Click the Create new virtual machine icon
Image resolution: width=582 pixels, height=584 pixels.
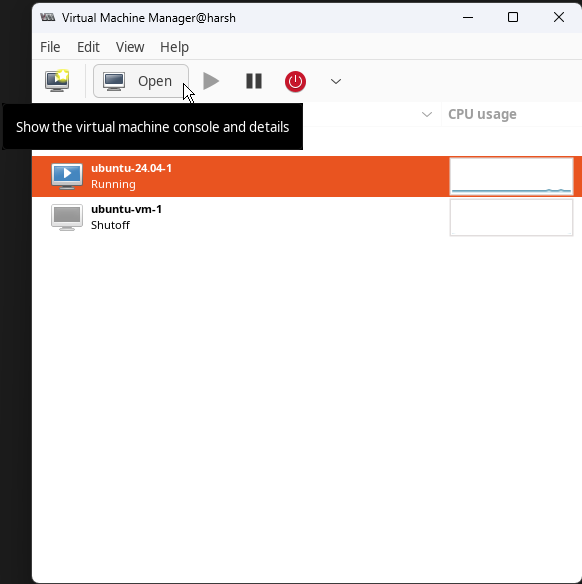pyautogui.click(x=57, y=81)
